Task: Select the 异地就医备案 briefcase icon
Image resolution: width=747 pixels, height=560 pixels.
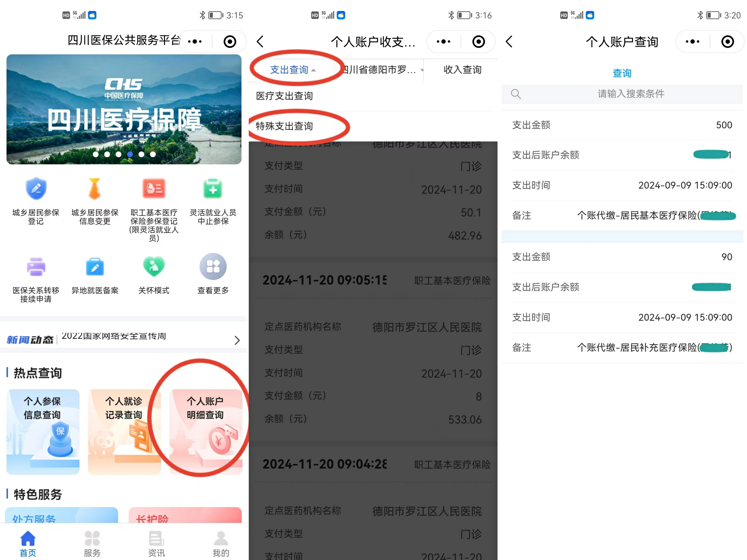Action: coord(94,267)
